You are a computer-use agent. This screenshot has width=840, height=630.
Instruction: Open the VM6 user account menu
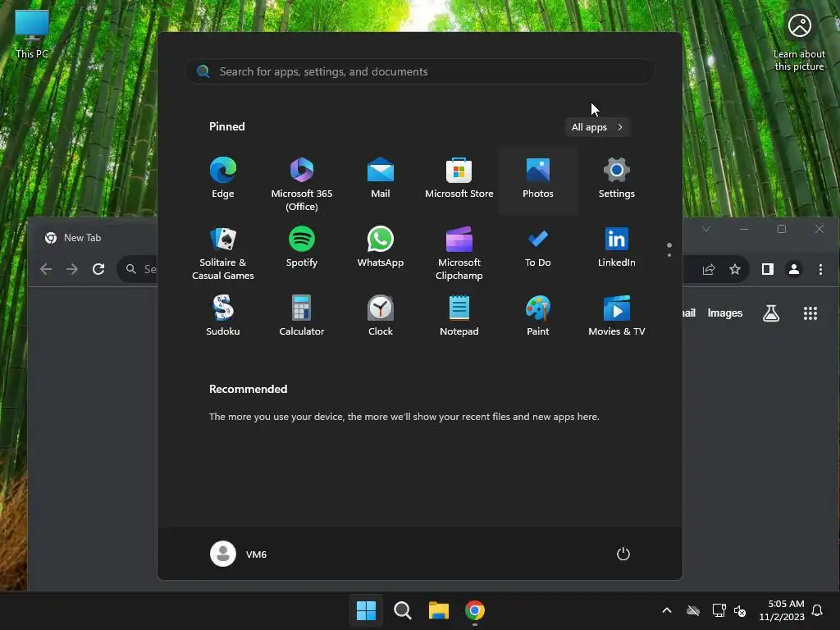[239, 554]
